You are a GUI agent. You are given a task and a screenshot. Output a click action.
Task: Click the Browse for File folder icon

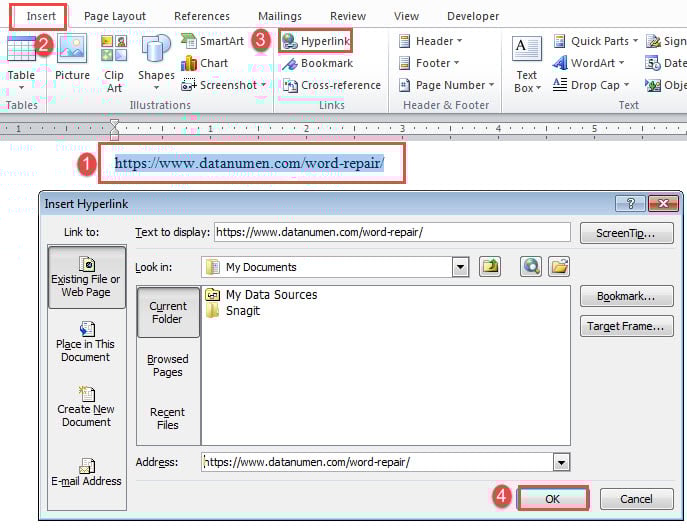pyautogui.click(x=559, y=267)
